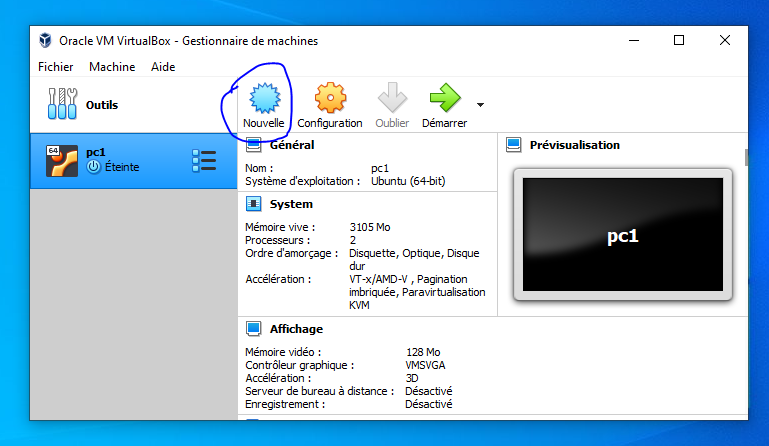The width and height of the screenshot is (769, 446).
Task: Open the Aide menu
Action: pos(163,67)
